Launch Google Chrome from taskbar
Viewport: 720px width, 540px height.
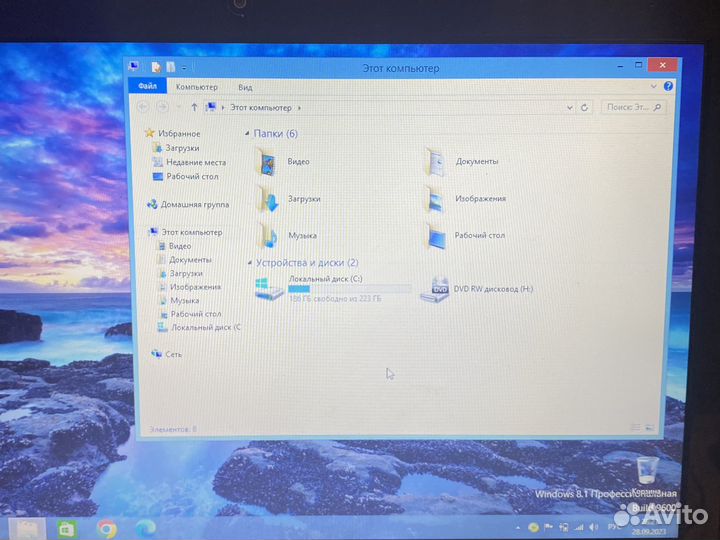coord(106,529)
